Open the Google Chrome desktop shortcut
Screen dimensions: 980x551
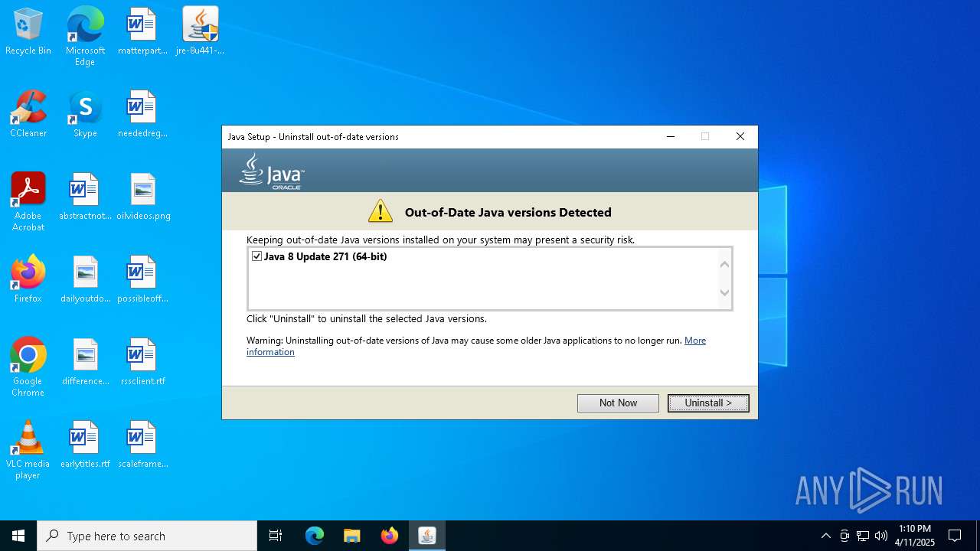(28, 367)
